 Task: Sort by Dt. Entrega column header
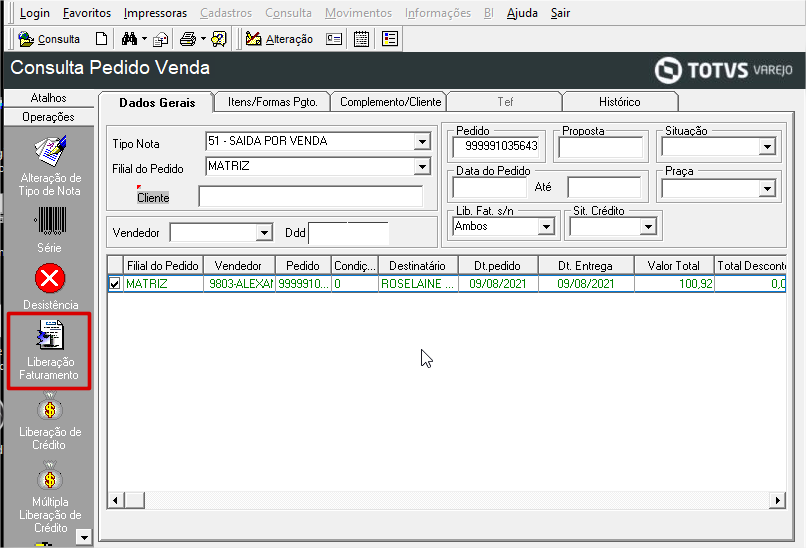[x=586, y=266]
